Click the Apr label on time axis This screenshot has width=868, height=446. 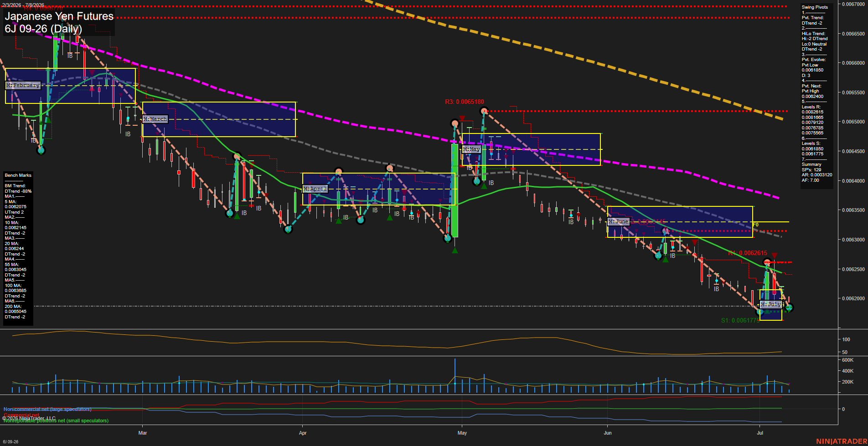point(303,433)
